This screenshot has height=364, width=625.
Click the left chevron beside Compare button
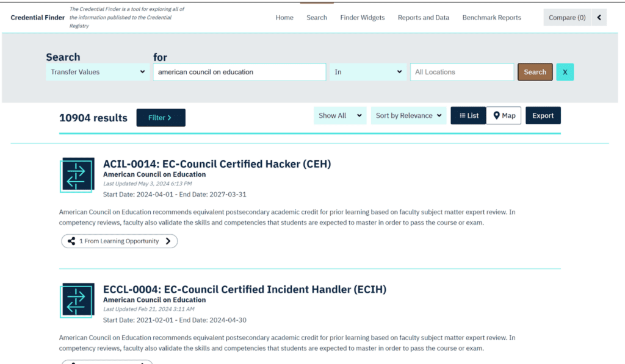click(x=599, y=17)
